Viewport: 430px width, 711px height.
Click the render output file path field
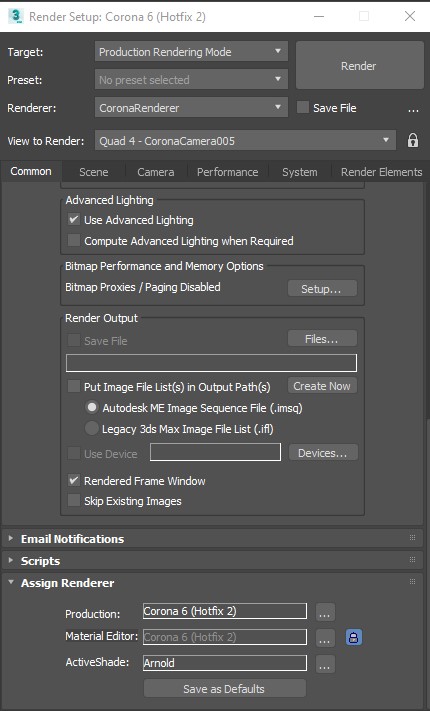(x=211, y=363)
